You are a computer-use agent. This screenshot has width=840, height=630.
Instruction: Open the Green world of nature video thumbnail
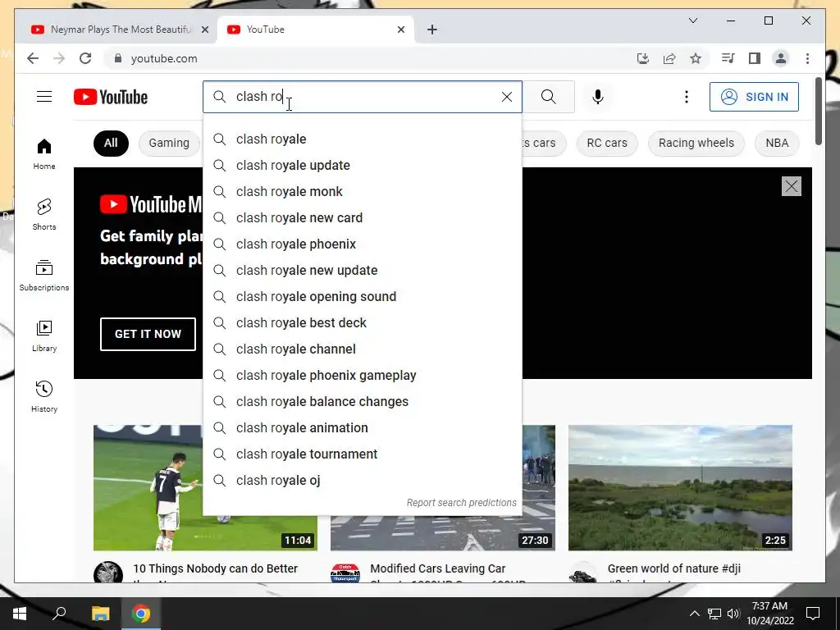680,487
